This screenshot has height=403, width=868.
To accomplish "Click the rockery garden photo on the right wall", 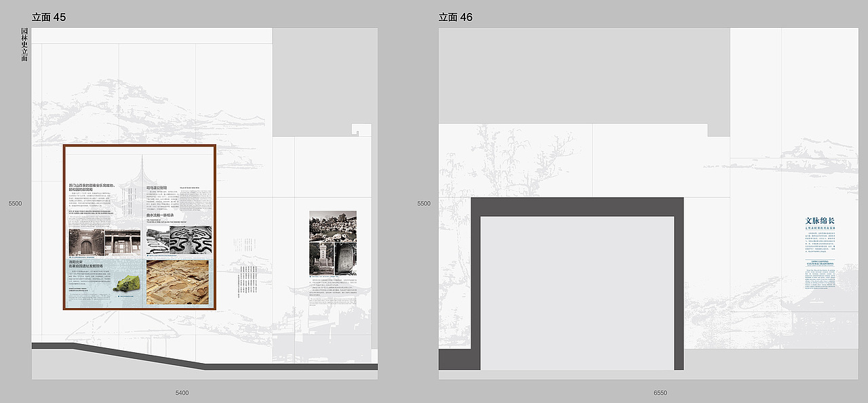I will [x=332, y=226].
